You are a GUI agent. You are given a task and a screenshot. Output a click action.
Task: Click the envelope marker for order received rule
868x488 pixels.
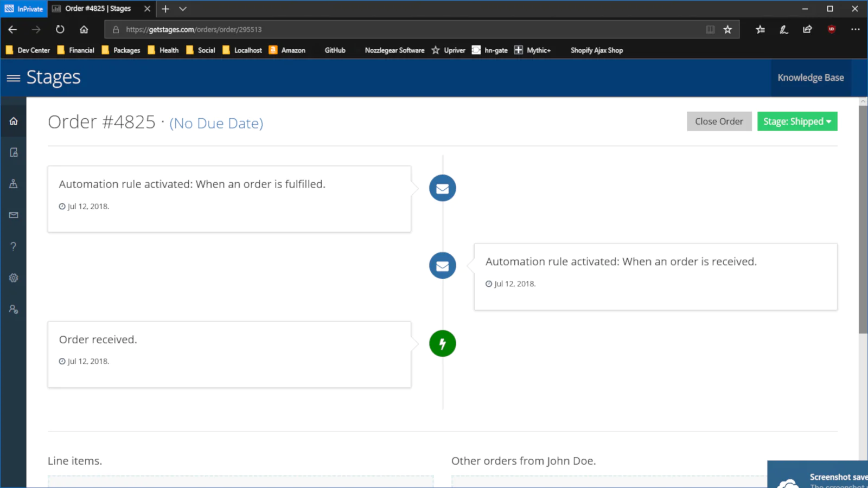pos(442,266)
